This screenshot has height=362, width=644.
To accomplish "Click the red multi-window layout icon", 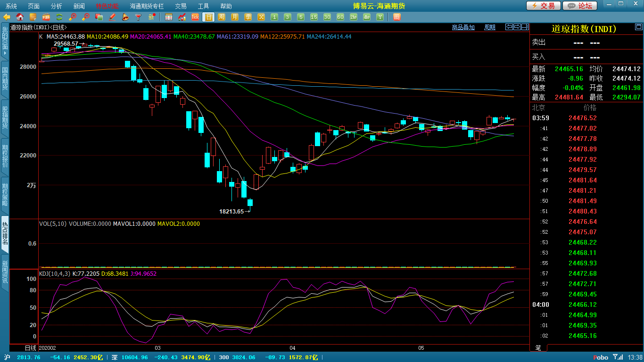I will pyautogui.click(x=396, y=17).
